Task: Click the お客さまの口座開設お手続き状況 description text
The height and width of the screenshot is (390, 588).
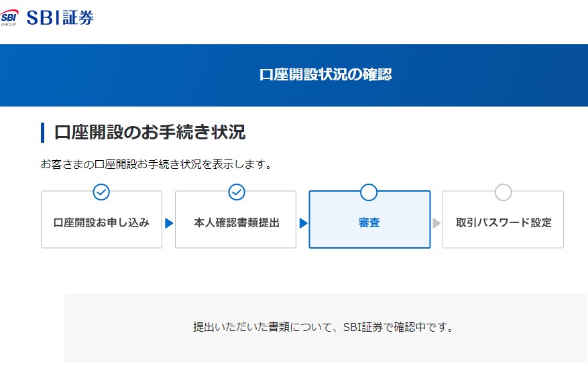Action: [156, 164]
